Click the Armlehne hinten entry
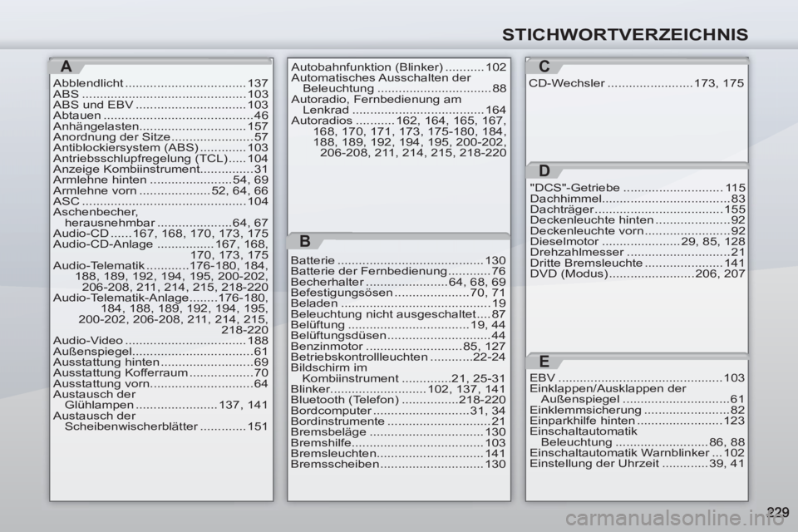 160,180
